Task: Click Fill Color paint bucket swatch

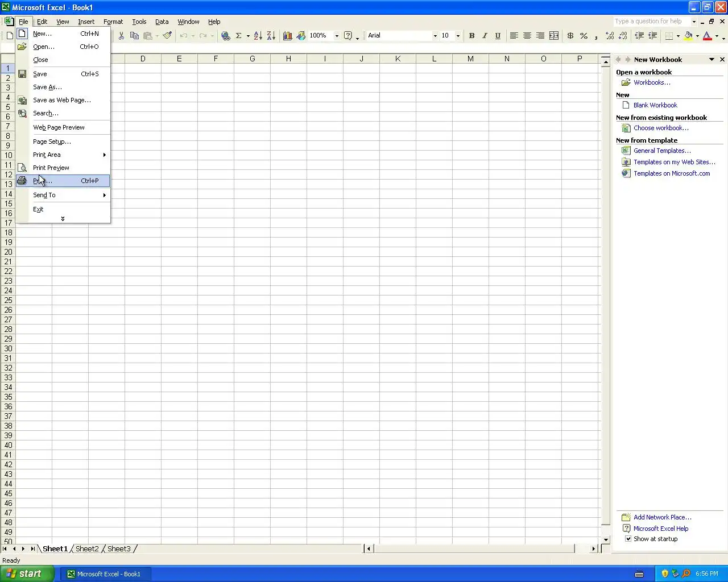Action: [x=688, y=35]
